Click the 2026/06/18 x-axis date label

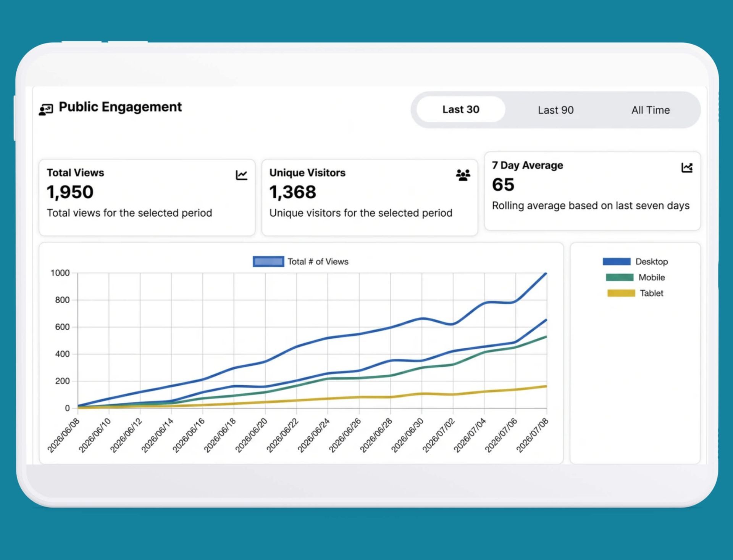(220, 435)
